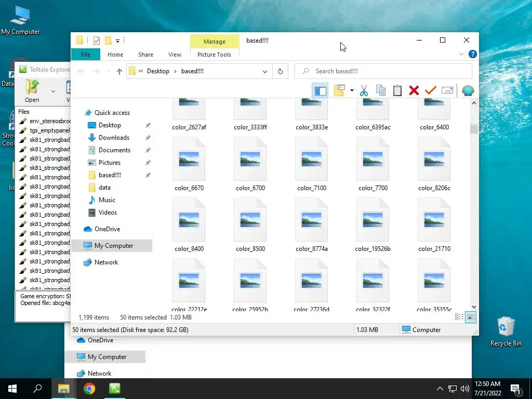Click Open button in Telltale Explorer window
The width and height of the screenshot is (532, 399).
32,91
